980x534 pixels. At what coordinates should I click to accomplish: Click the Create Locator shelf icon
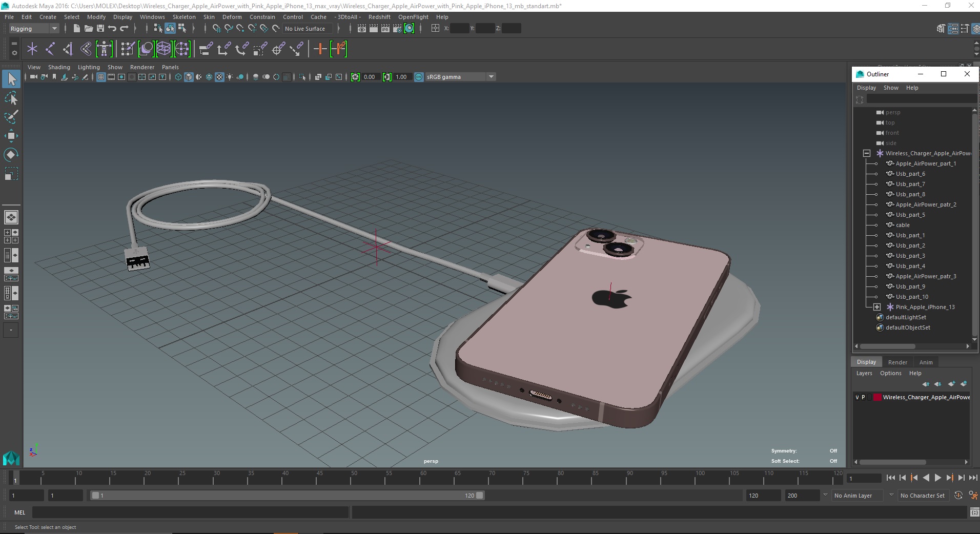click(x=32, y=49)
